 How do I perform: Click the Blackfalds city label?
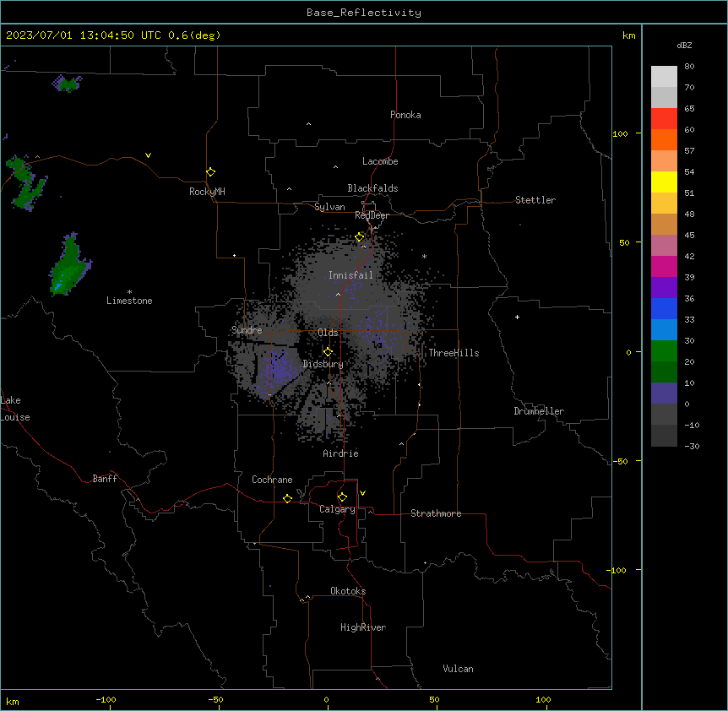point(372,188)
